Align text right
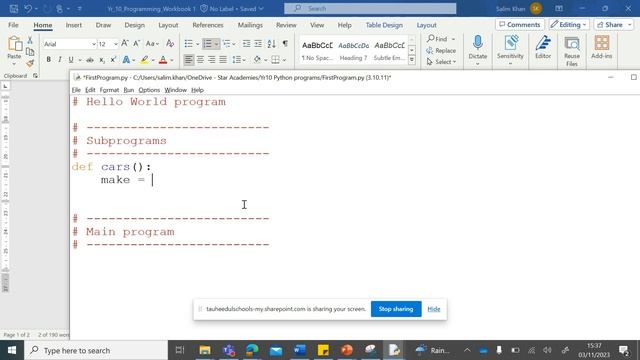The image size is (640, 360). (x=212, y=60)
